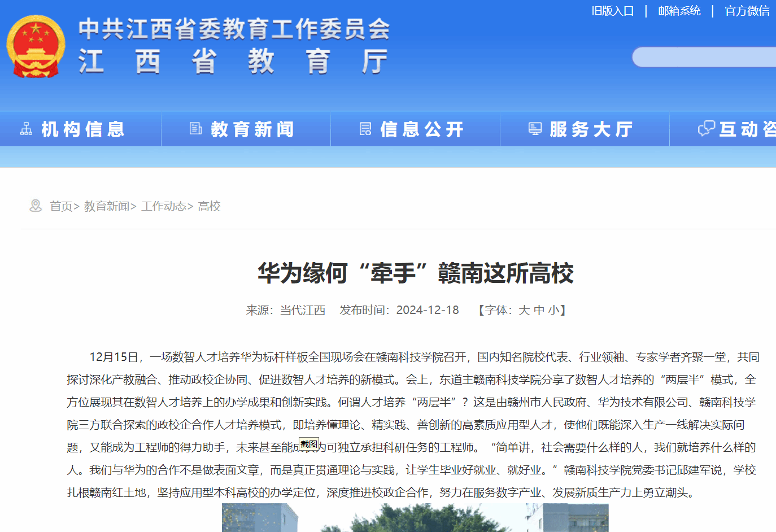
Task: Click the 服务大厅 monitor icon
Action: coord(535,129)
